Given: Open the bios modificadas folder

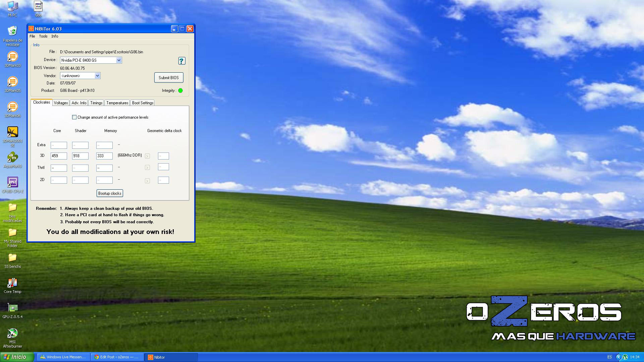Looking at the screenshot, I should click(12, 213).
